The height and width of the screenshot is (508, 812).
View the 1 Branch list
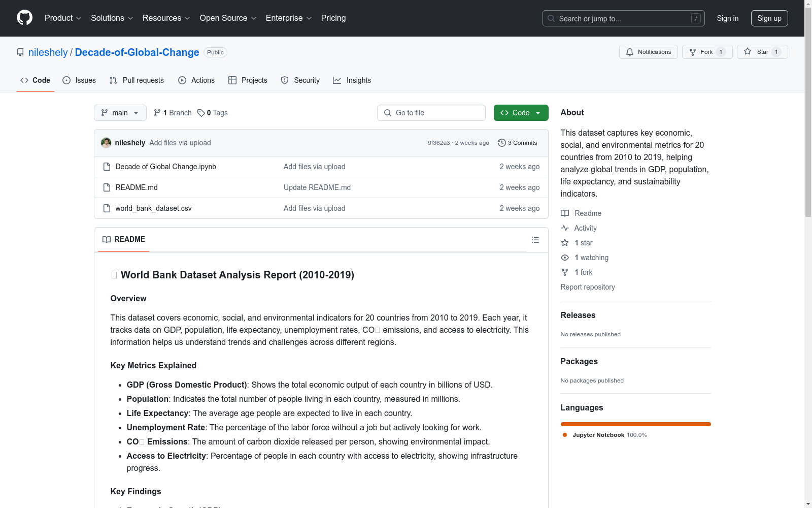pos(173,113)
